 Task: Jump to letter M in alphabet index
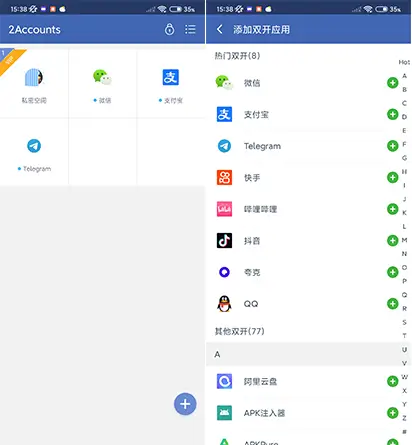[404, 240]
